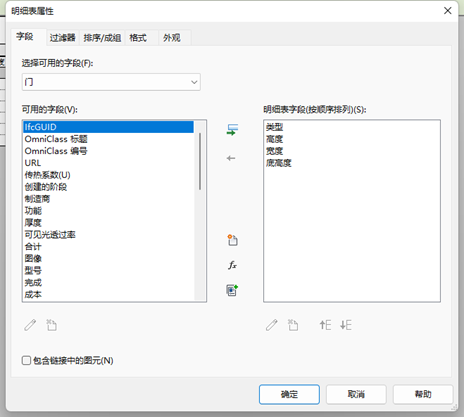
Task: Click the green Add parameter arrow icon
Action: click(x=232, y=130)
